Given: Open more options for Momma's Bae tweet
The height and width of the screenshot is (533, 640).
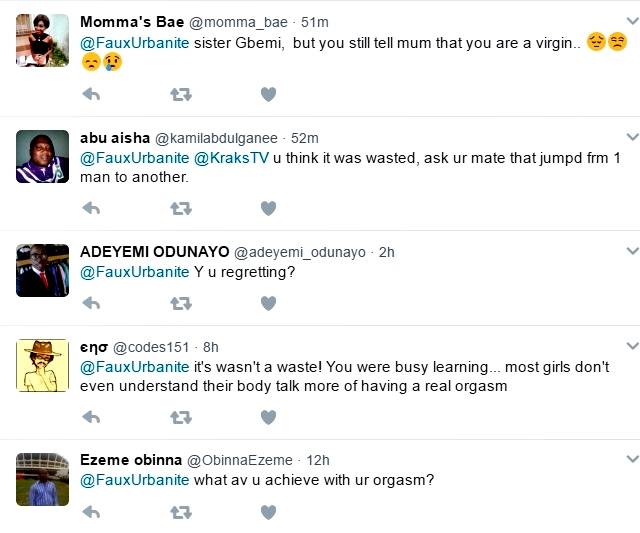Looking at the screenshot, I should click(x=631, y=22).
